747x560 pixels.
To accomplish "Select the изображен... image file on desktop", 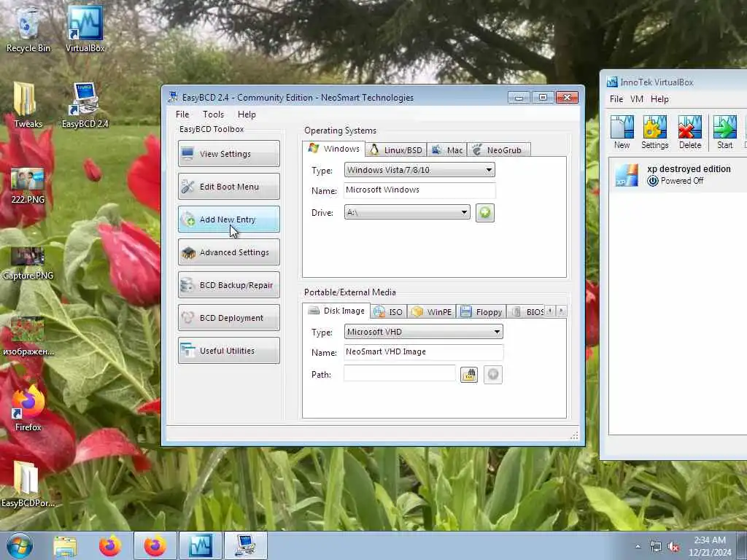I will pyautogui.click(x=28, y=337).
